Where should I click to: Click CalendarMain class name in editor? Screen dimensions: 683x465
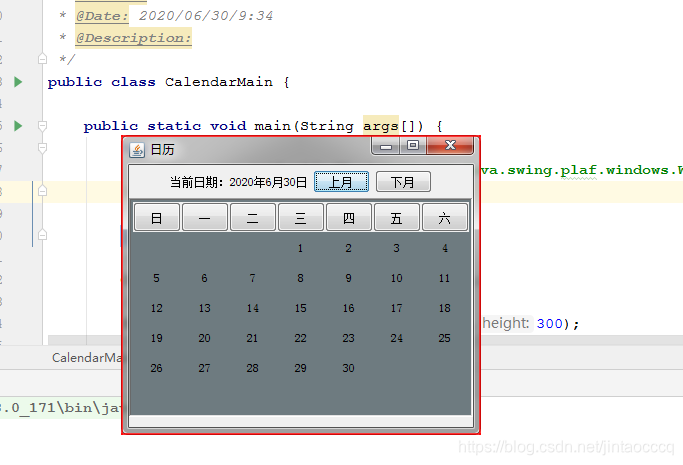219,82
